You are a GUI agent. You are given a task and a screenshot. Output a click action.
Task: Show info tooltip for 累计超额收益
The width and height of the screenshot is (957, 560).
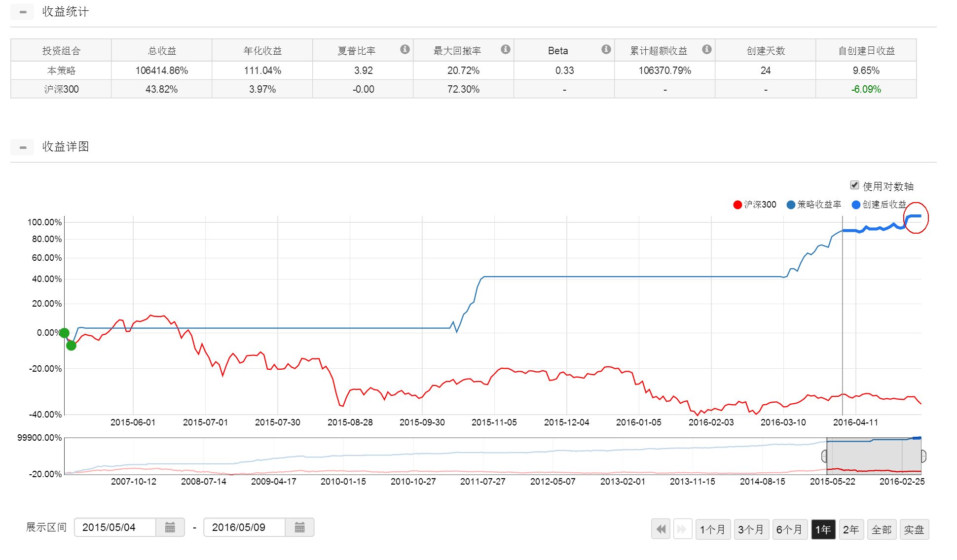point(707,49)
